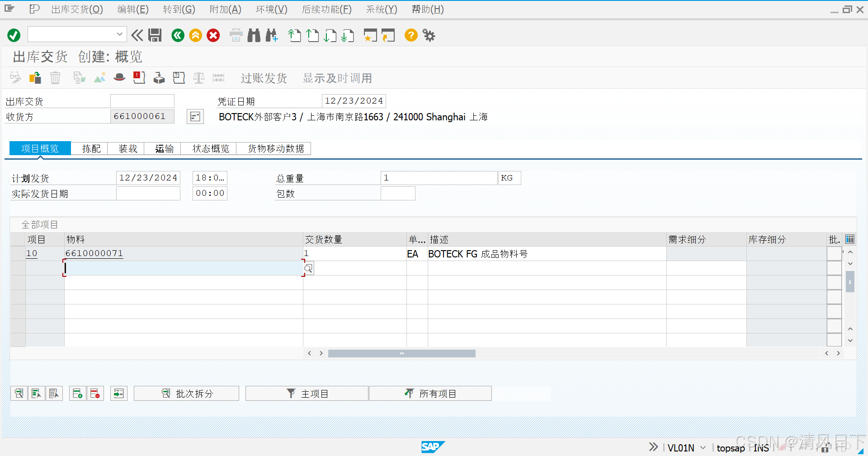Screen dimensions: 868x456
Task: Open the 后续功能(F) menu
Action: point(327,9)
